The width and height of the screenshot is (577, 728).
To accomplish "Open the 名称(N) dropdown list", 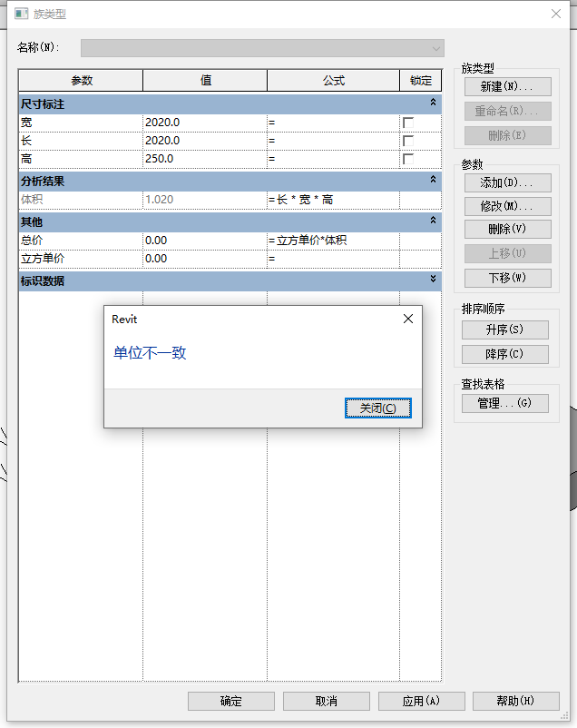I will tap(262, 48).
